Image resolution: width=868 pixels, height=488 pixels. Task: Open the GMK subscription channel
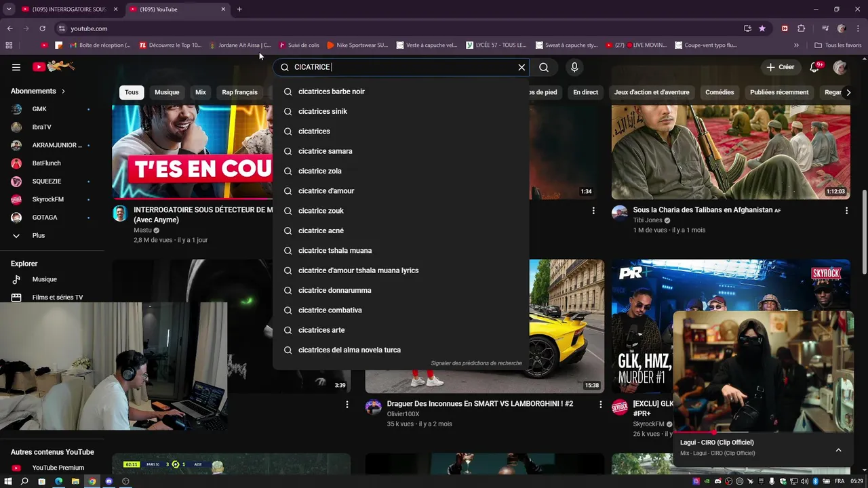pos(52,109)
